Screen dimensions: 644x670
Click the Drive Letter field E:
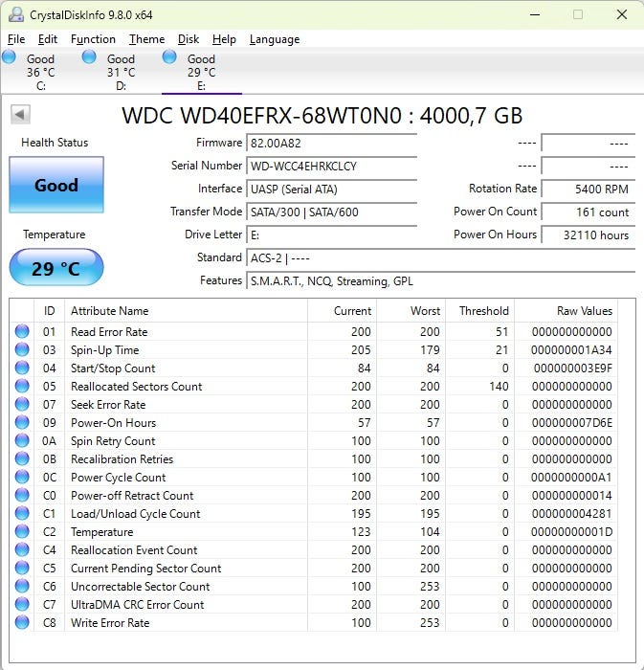tap(331, 235)
